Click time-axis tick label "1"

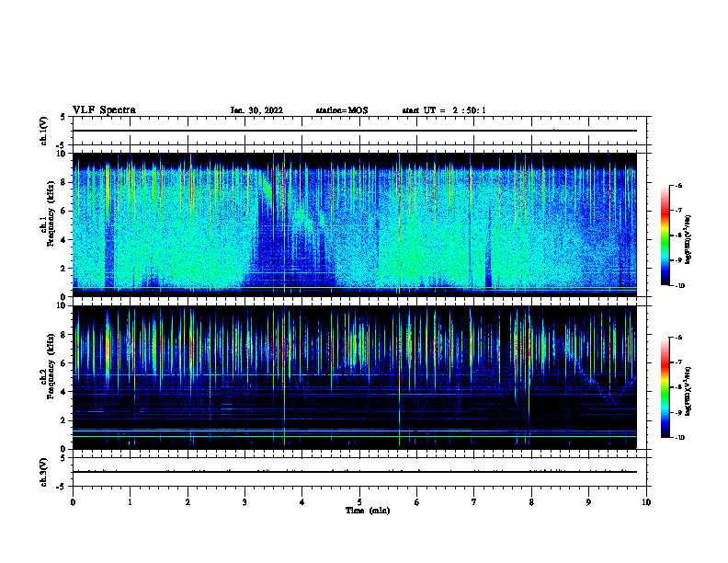coord(130,502)
